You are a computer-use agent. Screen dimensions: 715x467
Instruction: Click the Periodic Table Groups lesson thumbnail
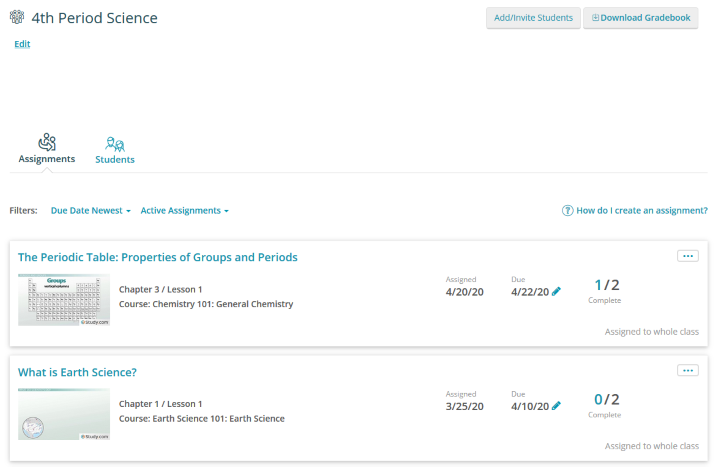(x=64, y=299)
